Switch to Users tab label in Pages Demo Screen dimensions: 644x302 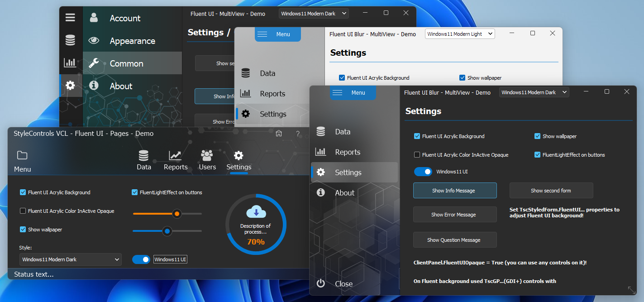(207, 167)
